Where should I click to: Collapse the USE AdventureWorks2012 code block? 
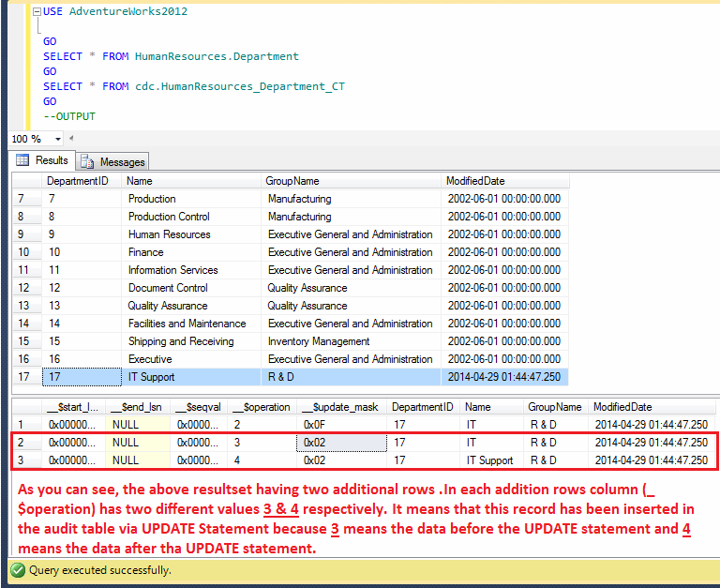click(37, 11)
